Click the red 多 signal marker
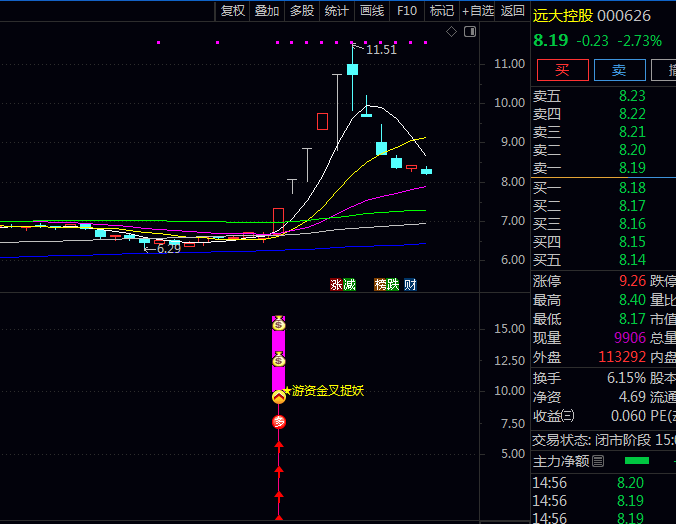 click(x=279, y=422)
